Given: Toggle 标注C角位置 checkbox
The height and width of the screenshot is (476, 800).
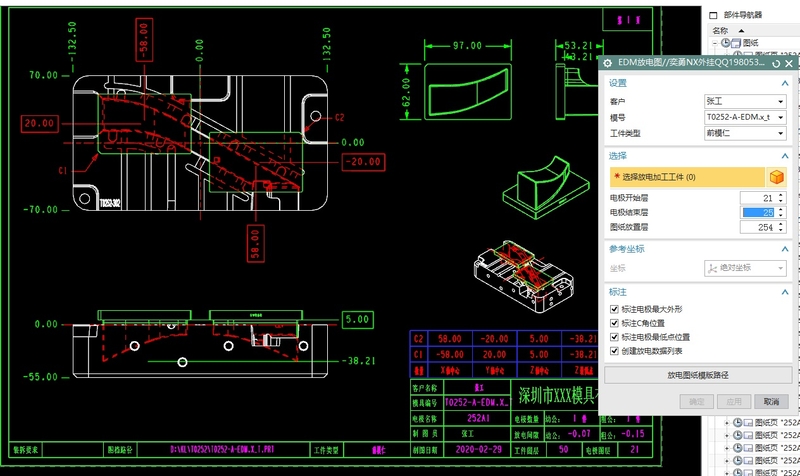Looking at the screenshot, I should coord(614,323).
